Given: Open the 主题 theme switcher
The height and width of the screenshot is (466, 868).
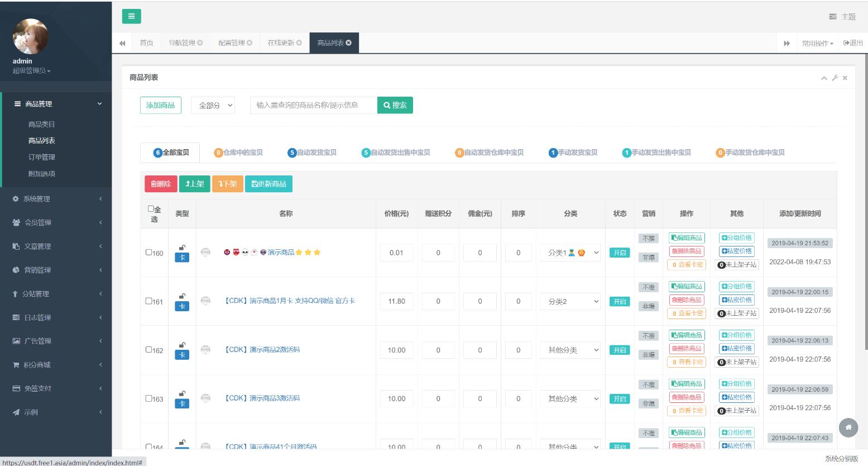Looking at the screenshot, I should point(842,17).
